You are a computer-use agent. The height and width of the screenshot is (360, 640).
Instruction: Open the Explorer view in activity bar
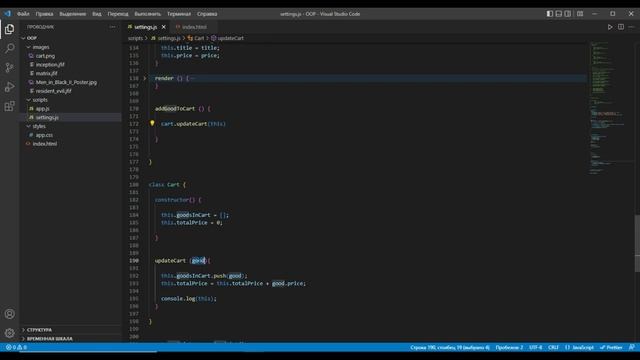pyautogui.click(x=9, y=29)
